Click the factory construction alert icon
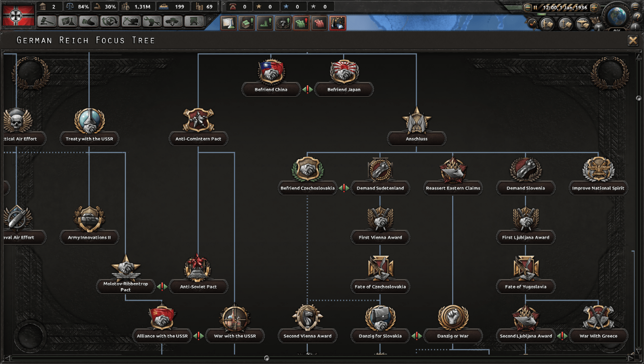This screenshot has width=644, height=364. 247,23
